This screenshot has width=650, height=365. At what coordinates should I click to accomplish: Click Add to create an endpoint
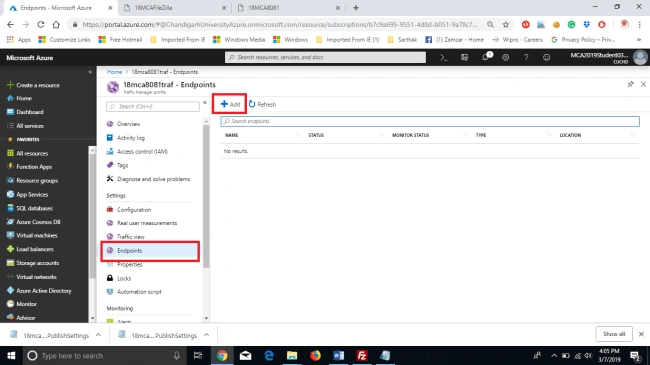coord(230,104)
